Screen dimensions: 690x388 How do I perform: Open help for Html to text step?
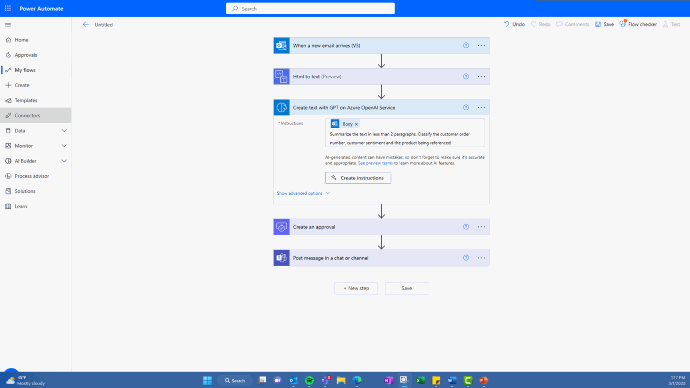pos(466,77)
